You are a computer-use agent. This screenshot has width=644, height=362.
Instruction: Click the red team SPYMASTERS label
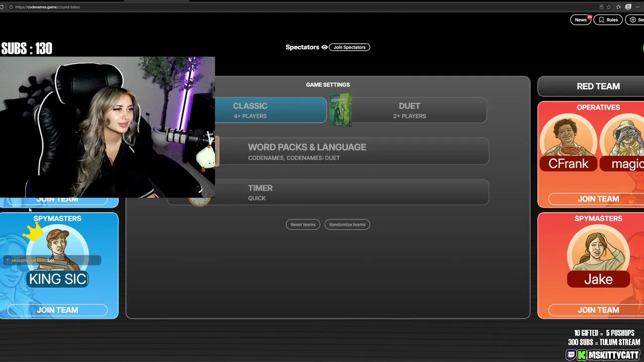tap(598, 219)
